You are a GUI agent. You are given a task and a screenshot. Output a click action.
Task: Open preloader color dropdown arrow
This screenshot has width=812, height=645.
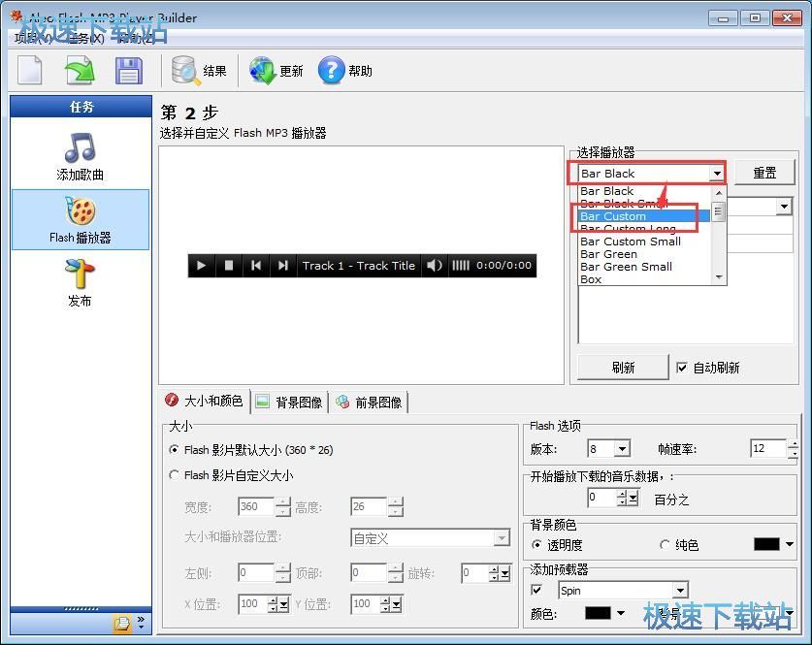coord(620,613)
